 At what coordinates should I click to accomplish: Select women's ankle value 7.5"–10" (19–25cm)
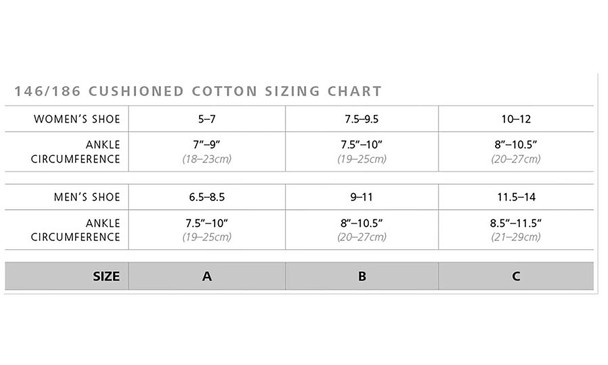(361, 152)
